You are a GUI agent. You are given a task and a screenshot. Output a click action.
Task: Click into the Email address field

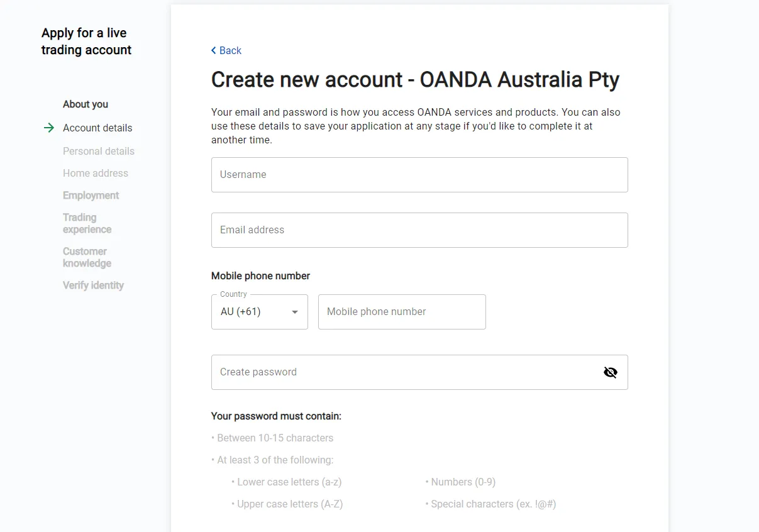pyautogui.click(x=419, y=230)
